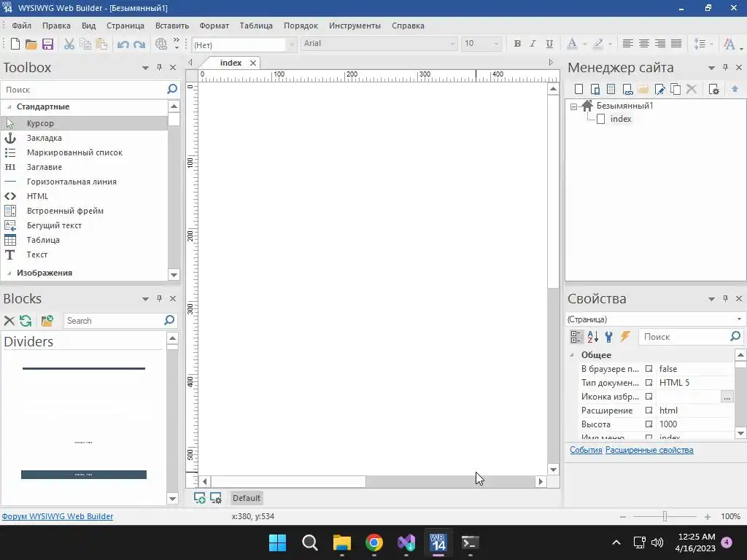Open the (Страница) object dropdown
Image resolution: width=747 pixels, height=560 pixels.
(739, 319)
